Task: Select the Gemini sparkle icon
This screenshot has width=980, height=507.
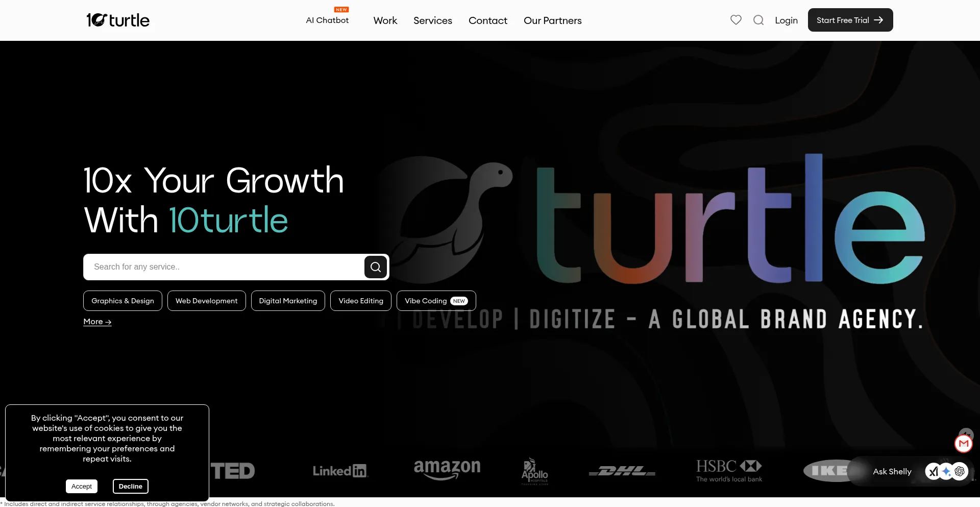Action: tap(947, 471)
